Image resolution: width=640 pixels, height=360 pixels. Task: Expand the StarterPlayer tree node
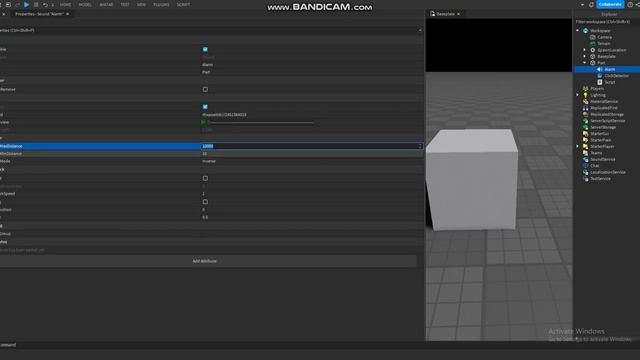pyautogui.click(x=578, y=147)
